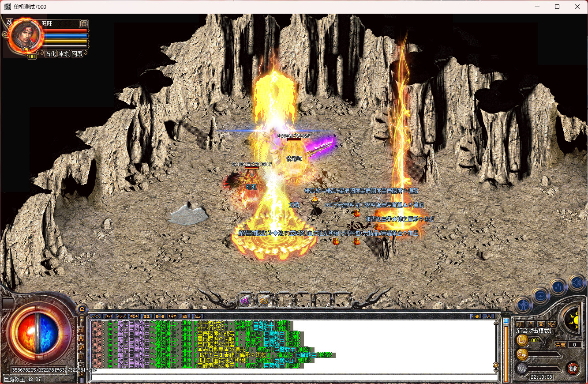This screenshot has height=384, width=588.
Task: Click the linked-circles icon above attack mode
Action: click(552, 324)
